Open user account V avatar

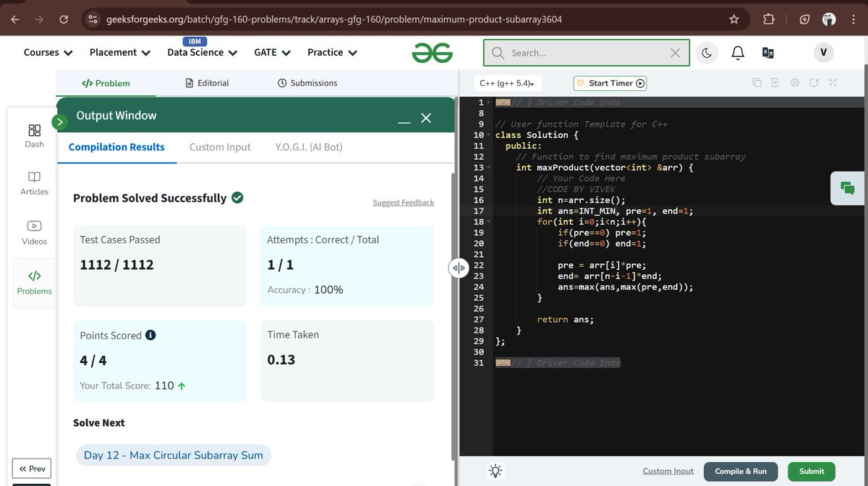point(823,53)
